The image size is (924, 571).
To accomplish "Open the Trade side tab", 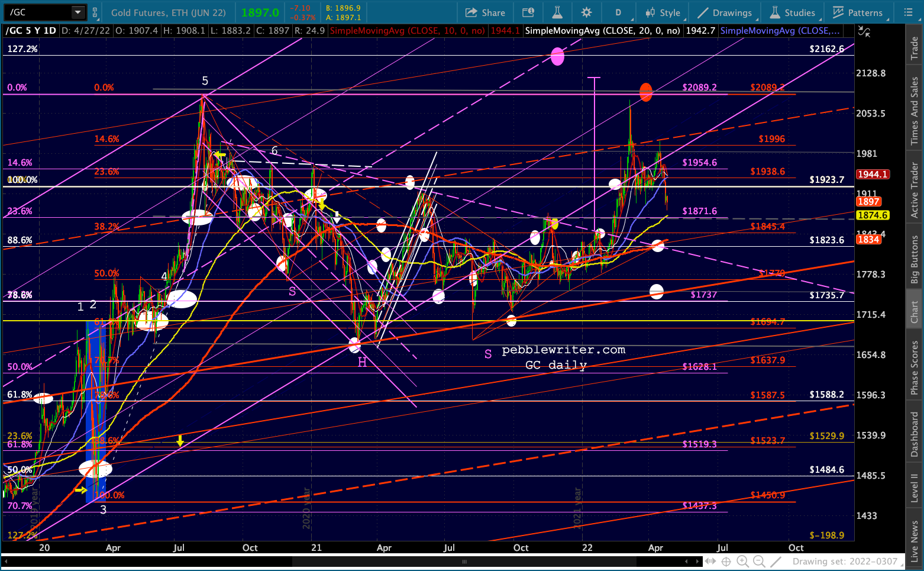I will point(915,47).
